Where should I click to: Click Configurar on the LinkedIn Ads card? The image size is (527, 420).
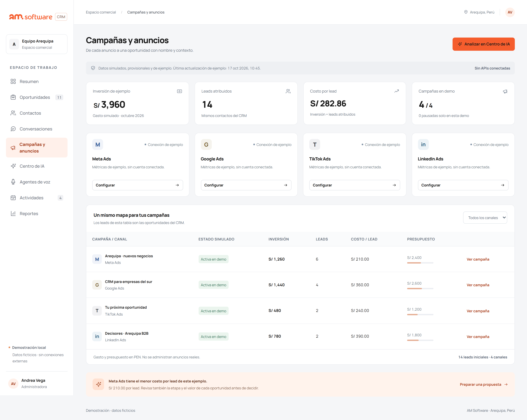click(x=463, y=185)
